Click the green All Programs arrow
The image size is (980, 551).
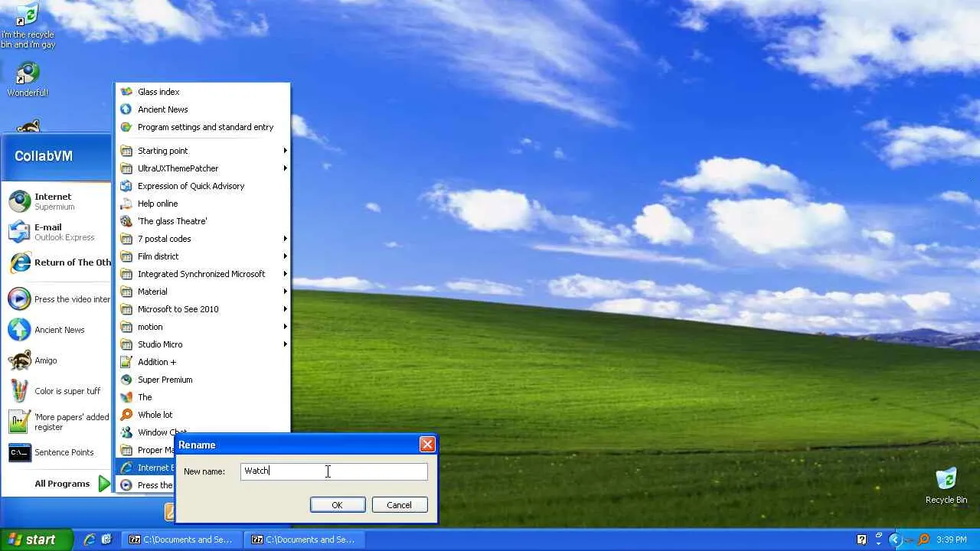pos(104,484)
